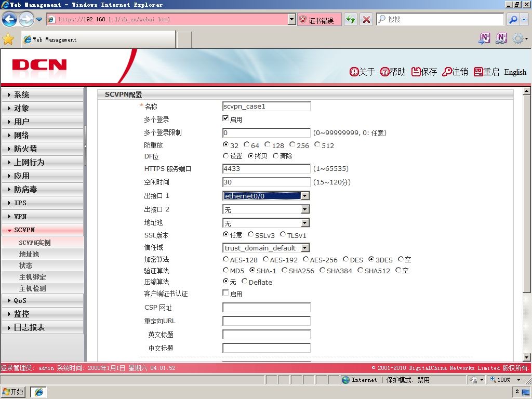Click the 空闲时间 input field
This screenshot has width=532, height=399.
pyautogui.click(x=267, y=182)
